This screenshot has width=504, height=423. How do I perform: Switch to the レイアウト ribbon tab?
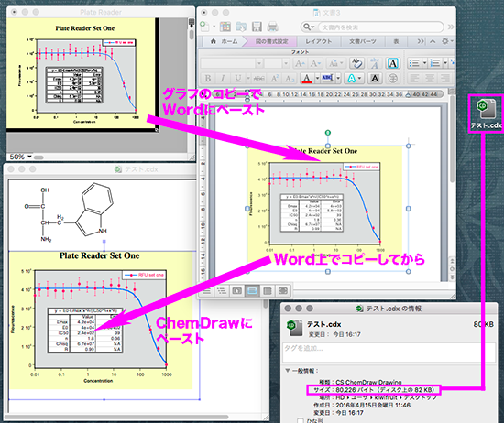click(x=318, y=41)
